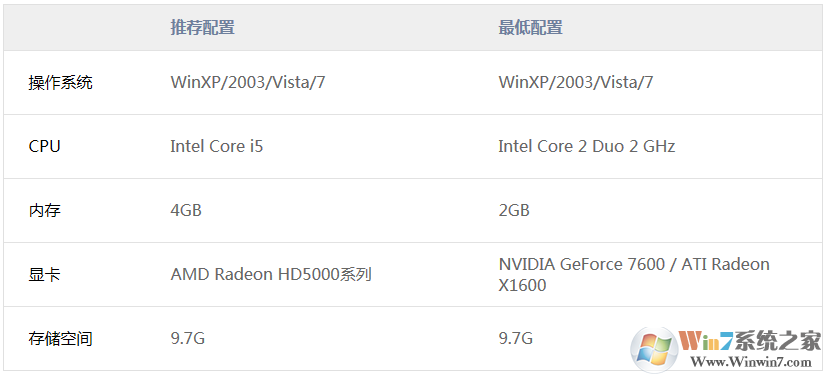Click the 4GB memory cell
The image size is (828, 376).
(186, 210)
